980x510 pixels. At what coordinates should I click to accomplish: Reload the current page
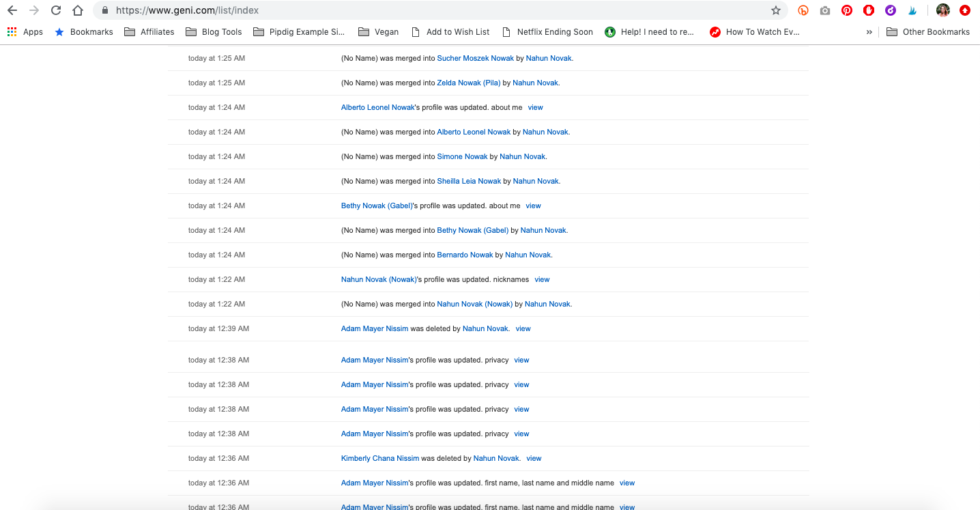point(56,10)
